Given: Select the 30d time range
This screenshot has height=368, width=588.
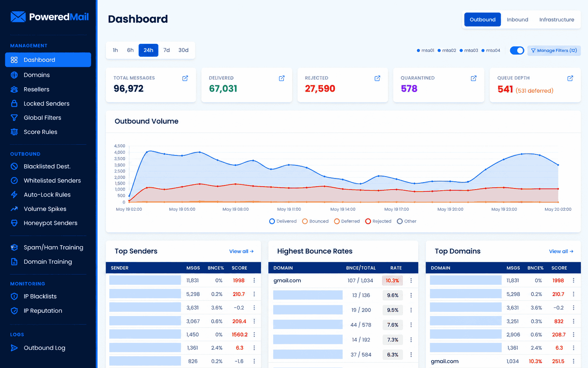Looking at the screenshot, I should click(x=183, y=50).
